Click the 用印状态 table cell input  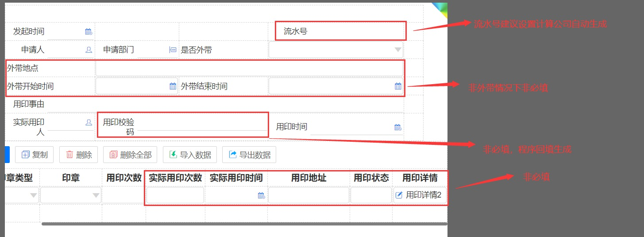coord(371,195)
